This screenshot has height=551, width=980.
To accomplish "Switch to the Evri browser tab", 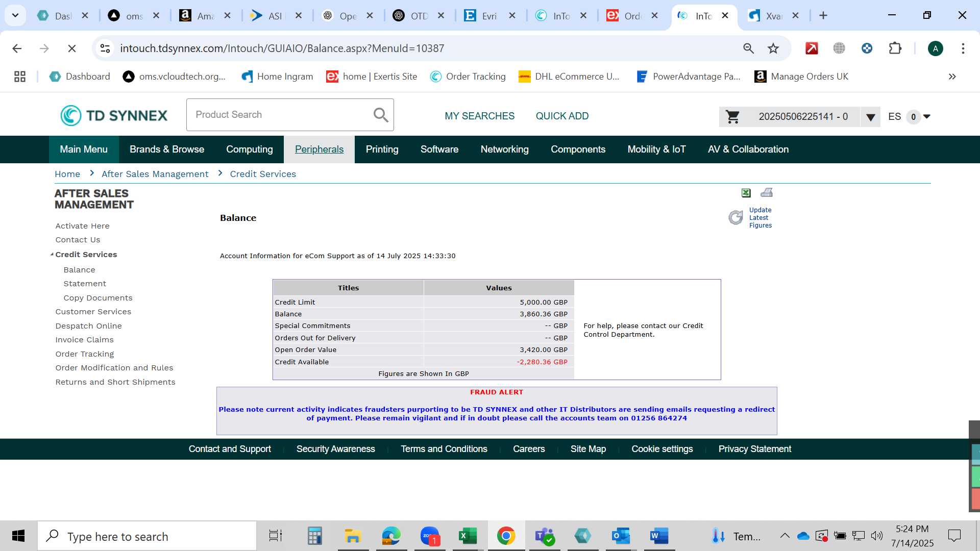I will [x=489, y=16].
